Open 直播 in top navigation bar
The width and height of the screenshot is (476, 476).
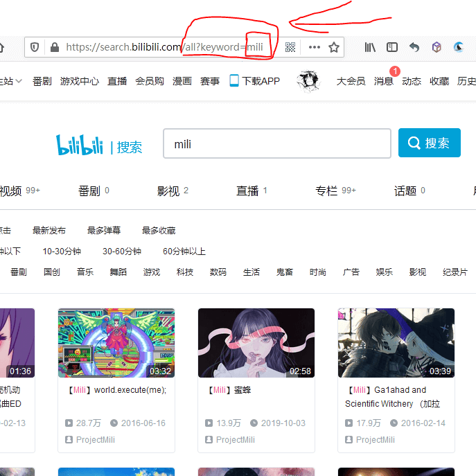pyautogui.click(x=117, y=81)
